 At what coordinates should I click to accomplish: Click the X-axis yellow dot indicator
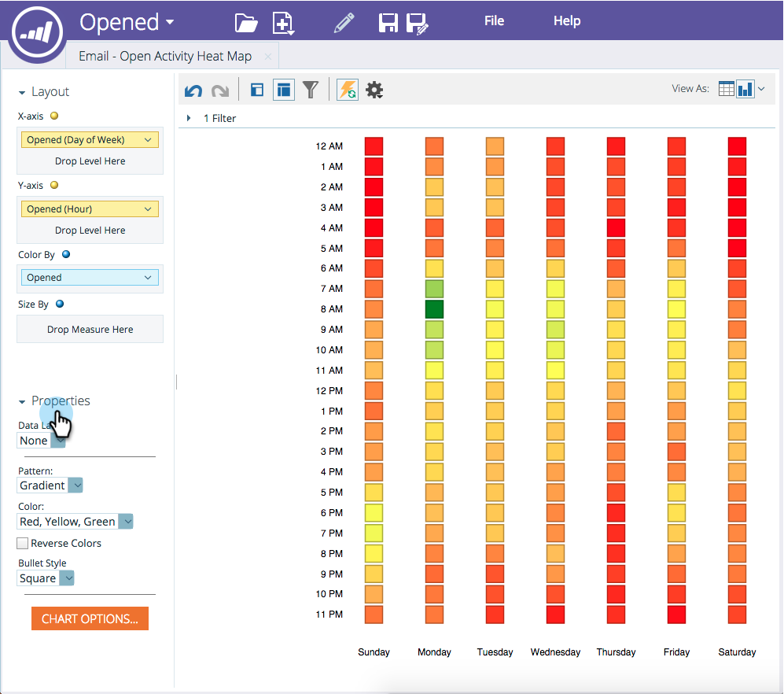[x=54, y=116]
